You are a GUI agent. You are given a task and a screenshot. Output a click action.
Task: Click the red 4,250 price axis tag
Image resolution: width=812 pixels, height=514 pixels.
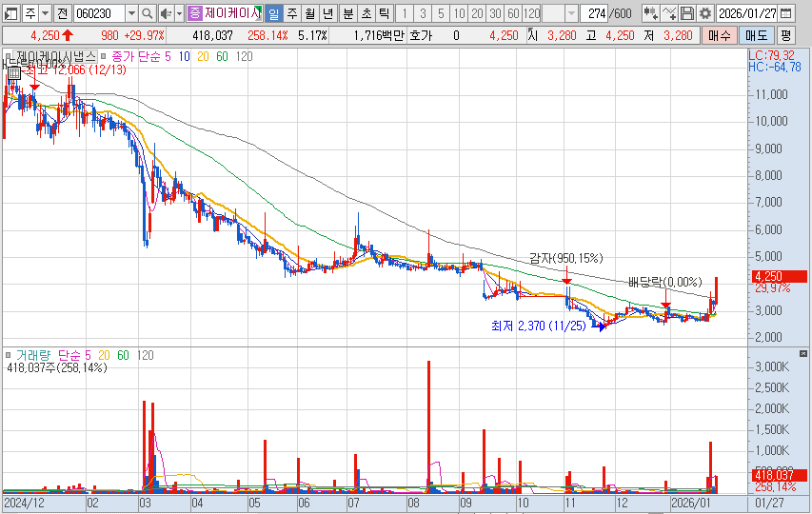tap(780, 276)
